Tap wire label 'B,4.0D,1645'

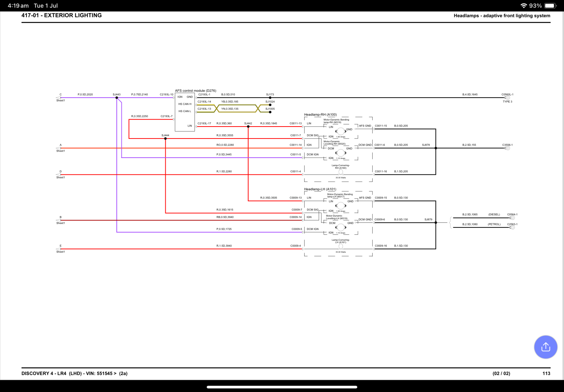470,94
